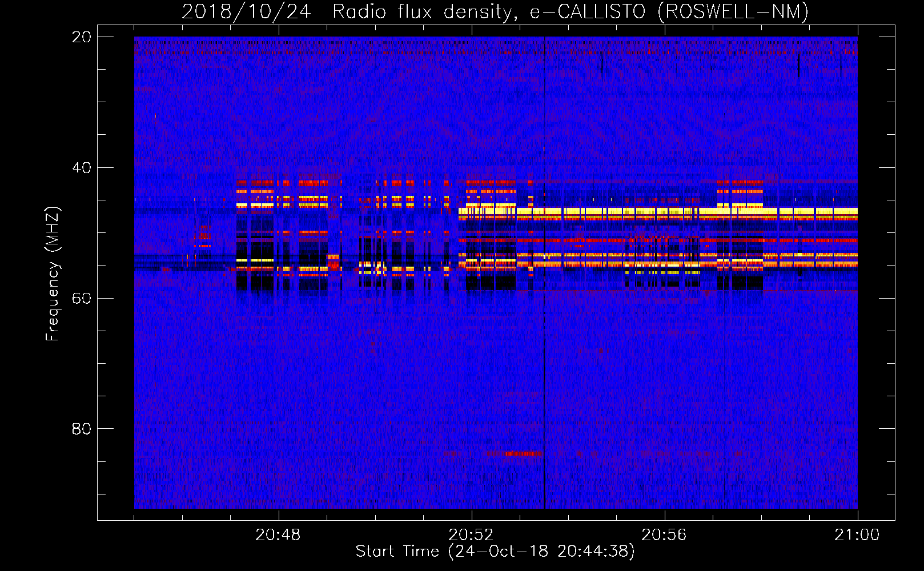
Task: Click the time tick label '20:48'
Action: tap(278, 535)
